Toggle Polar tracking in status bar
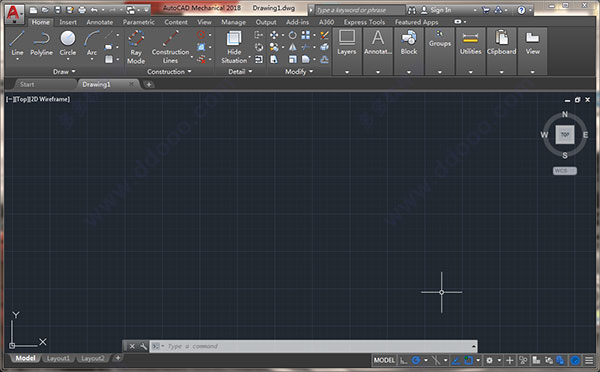The height and width of the screenshot is (372, 600). click(x=416, y=360)
